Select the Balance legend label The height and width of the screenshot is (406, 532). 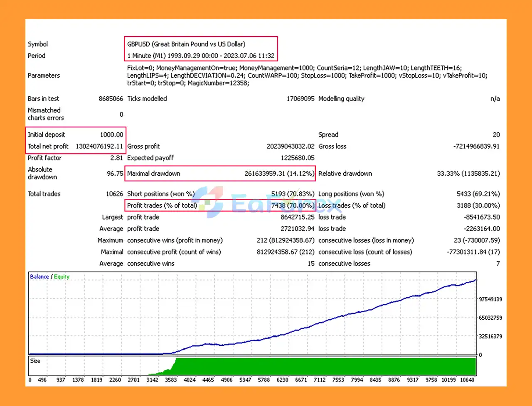point(39,276)
